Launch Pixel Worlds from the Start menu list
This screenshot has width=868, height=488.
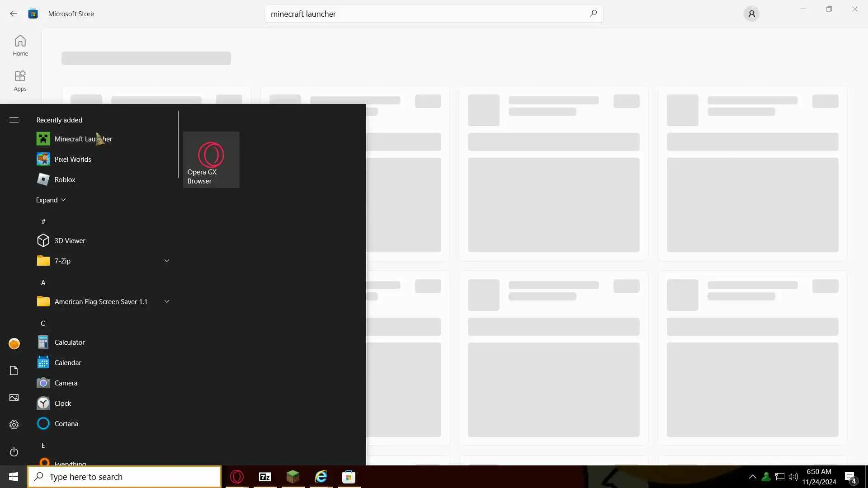click(72, 159)
